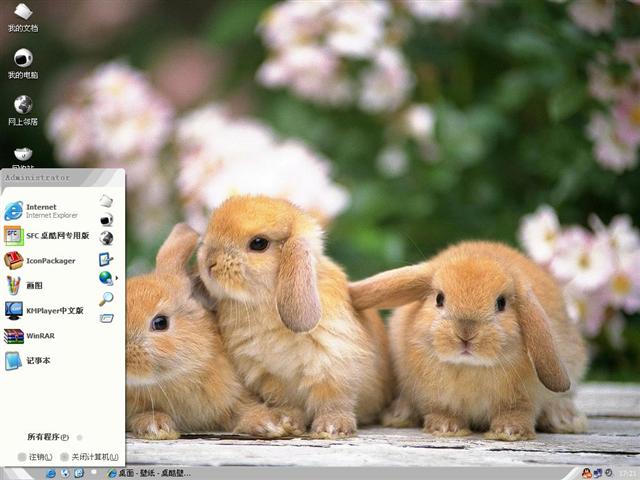
Task: Open network globe icon in start menu right column
Action: click(x=106, y=238)
